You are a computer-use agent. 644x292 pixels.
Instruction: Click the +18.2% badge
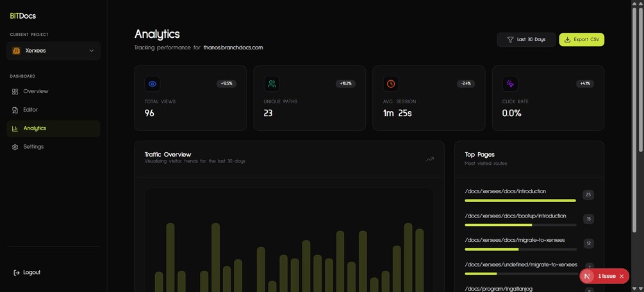pyautogui.click(x=345, y=83)
